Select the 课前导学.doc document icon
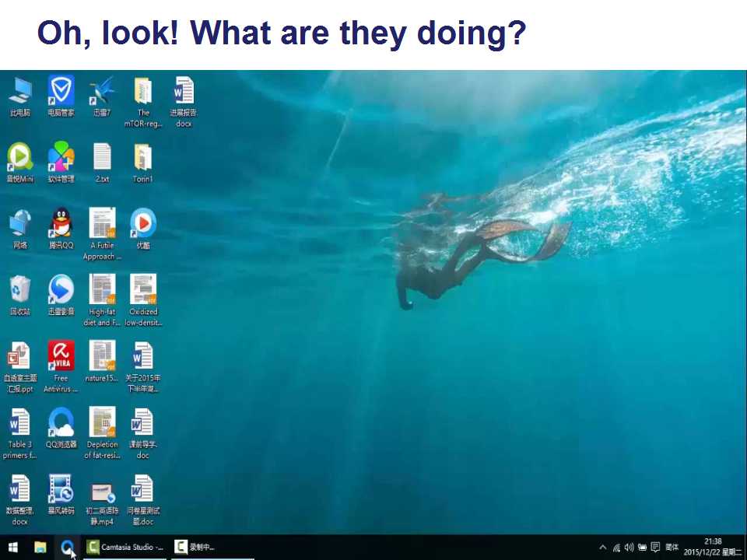Viewport: 747px width, 560px height. point(143,422)
